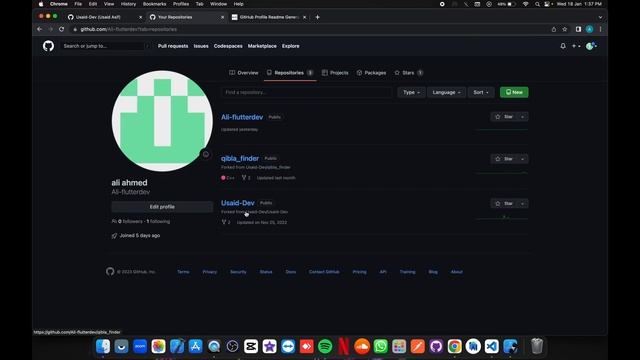Go to Pull requests in header
The image size is (640, 360).
(173, 46)
